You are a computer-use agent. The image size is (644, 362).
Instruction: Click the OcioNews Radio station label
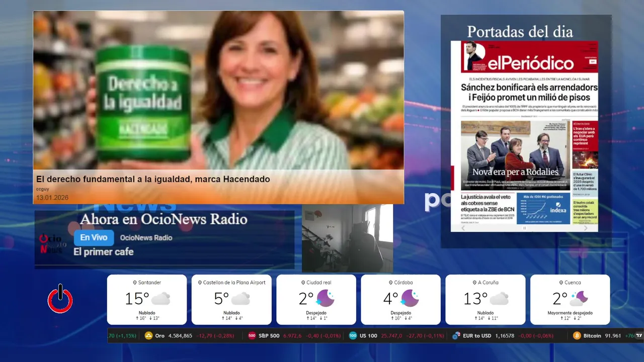(146, 238)
